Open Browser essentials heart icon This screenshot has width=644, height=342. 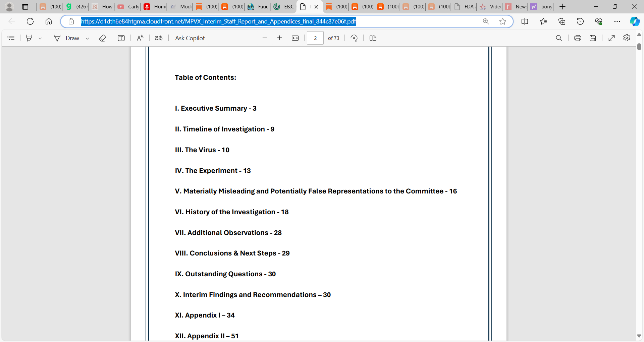point(599,21)
